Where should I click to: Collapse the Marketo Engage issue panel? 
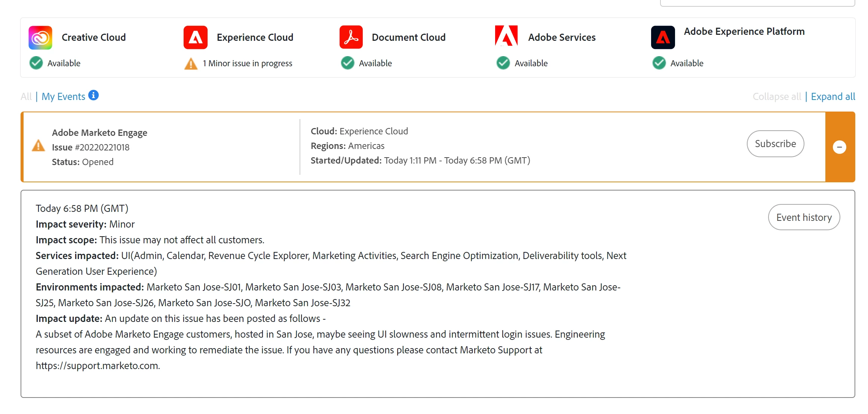point(840,147)
